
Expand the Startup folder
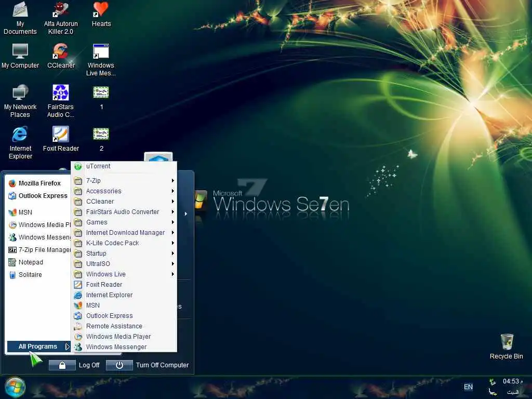124,254
